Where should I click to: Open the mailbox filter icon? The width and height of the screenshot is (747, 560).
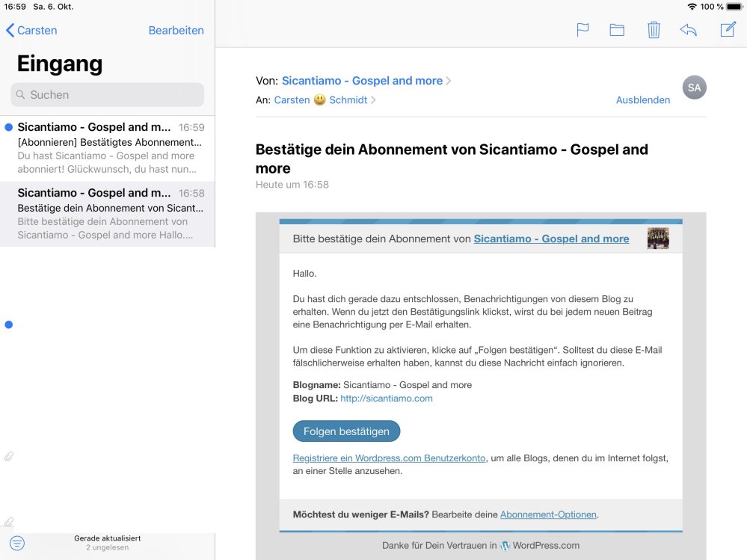(17, 544)
